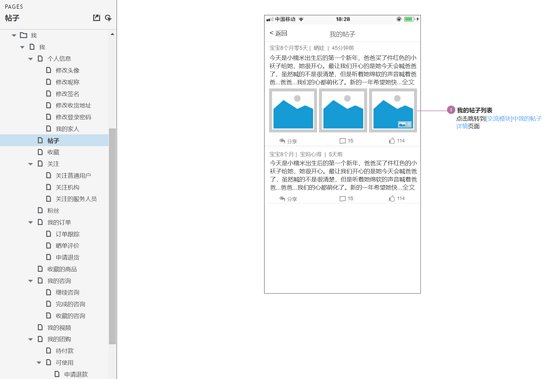The height and width of the screenshot is (379, 550).
Task: Click the purple annotation marker beside 我的帖子列表
Action: (x=451, y=110)
